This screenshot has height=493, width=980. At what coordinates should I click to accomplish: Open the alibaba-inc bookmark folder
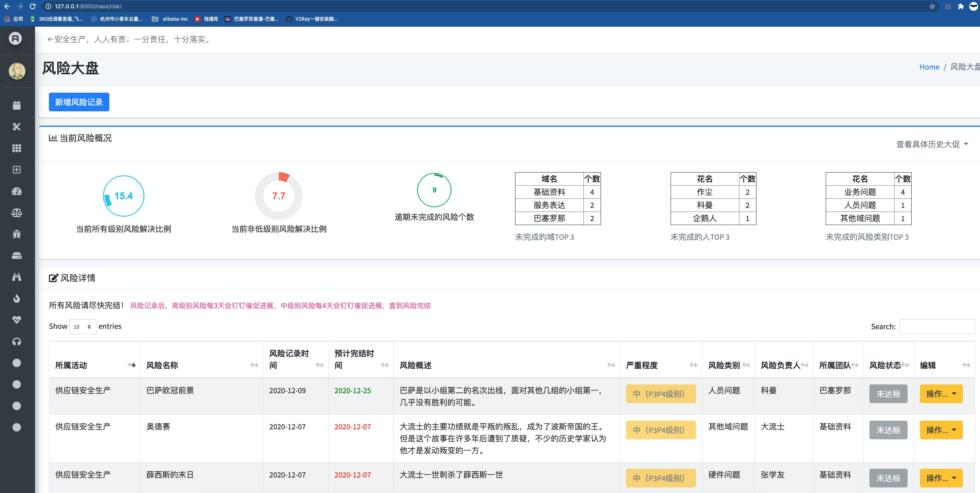[x=170, y=19]
